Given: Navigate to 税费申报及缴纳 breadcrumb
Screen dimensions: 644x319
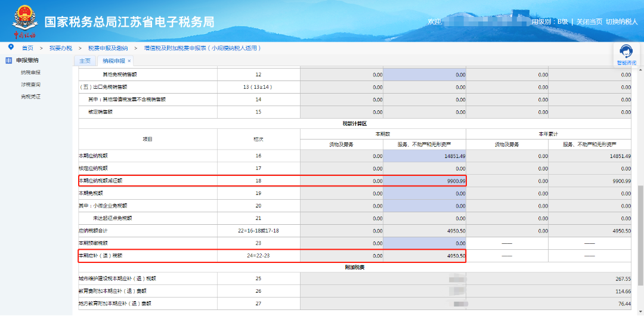Looking at the screenshot, I should coord(107,48).
